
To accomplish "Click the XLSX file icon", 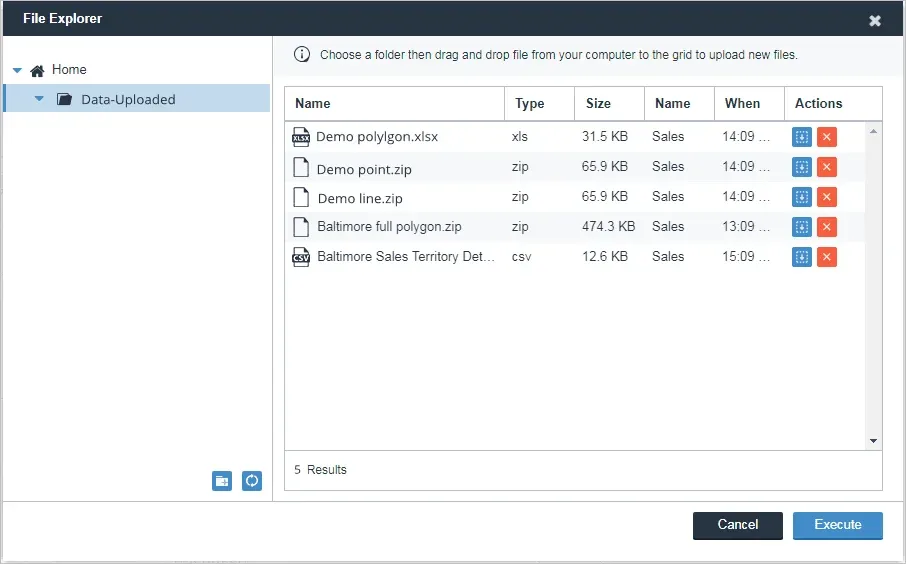I will pyautogui.click(x=301, y=137).
